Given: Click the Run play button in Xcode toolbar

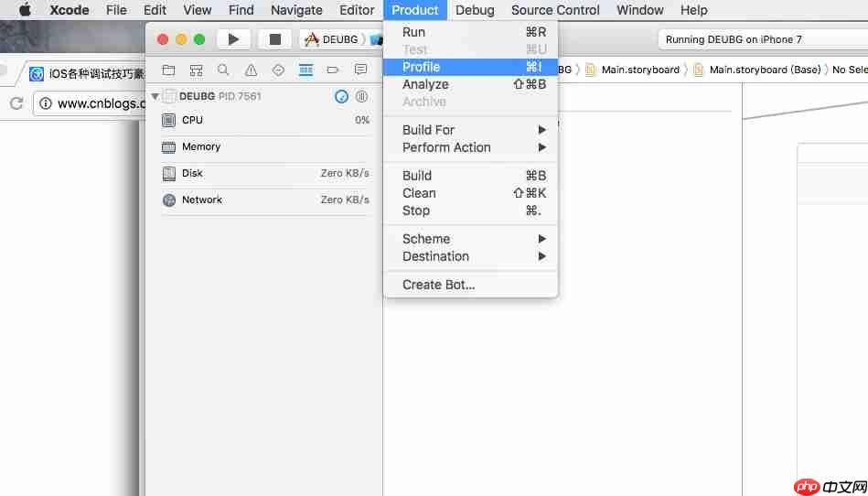Looking at the screenshot, I should (x=233, y=39).
